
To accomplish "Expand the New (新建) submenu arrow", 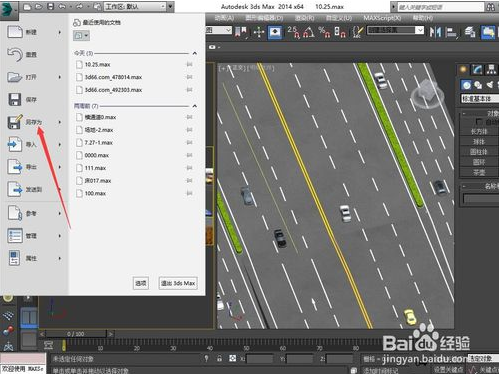I will pos(60,32).
